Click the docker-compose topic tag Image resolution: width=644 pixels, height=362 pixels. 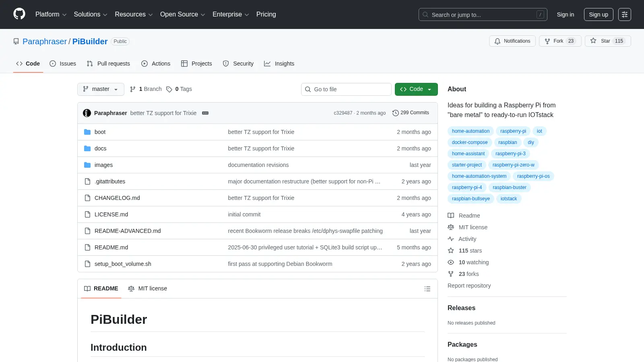pos(469,142)
